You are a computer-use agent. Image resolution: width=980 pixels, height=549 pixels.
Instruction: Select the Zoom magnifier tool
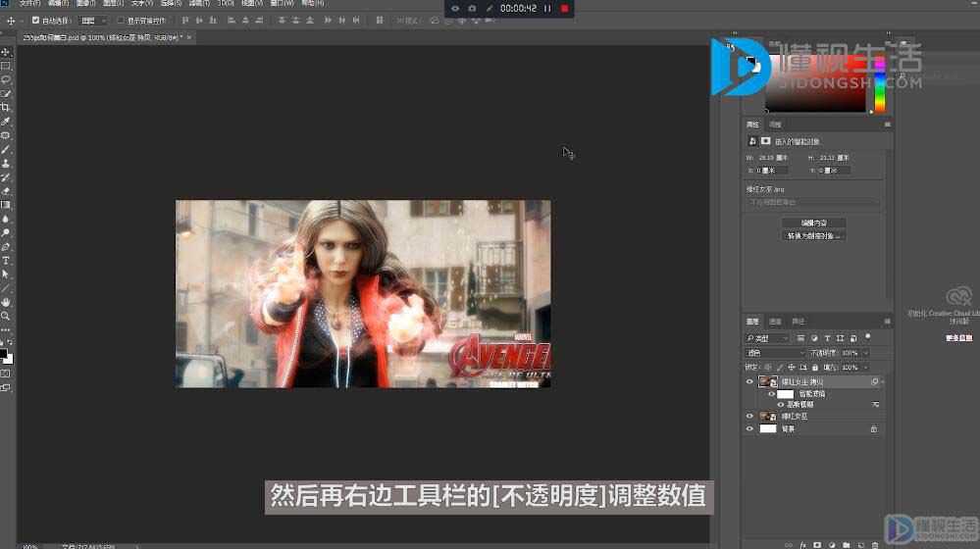[x=6, y=316]
